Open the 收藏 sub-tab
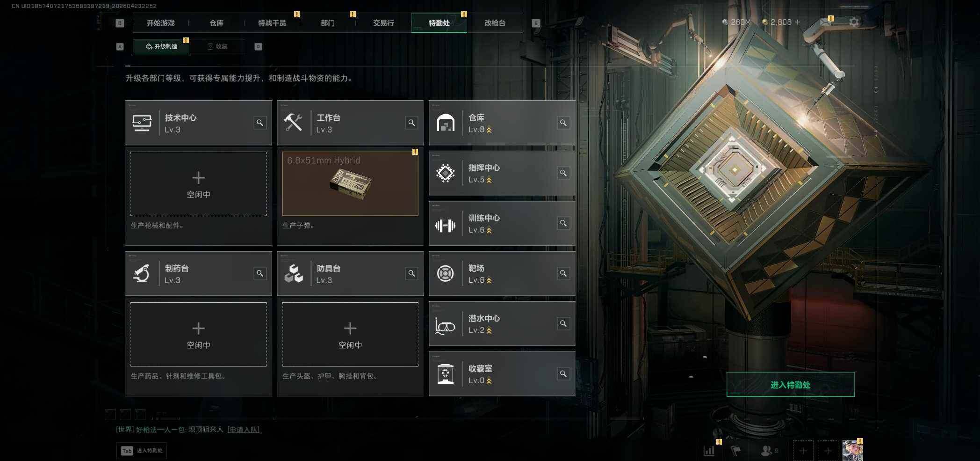Viewport: 980px width, 461px height. [x=217, y=46]
